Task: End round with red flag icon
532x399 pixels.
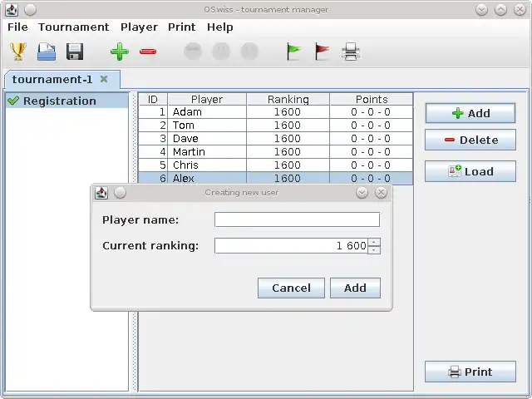Action: click(322, 52)
